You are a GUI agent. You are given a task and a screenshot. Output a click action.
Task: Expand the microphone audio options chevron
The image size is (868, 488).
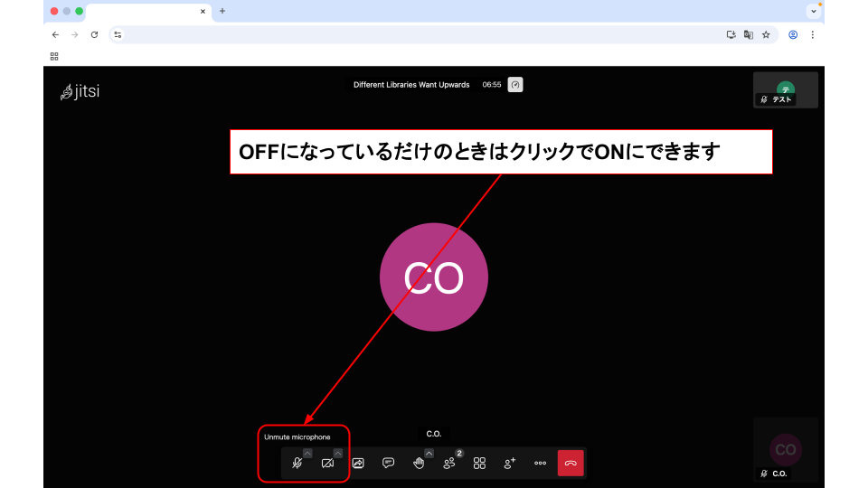(x=307, y=453)
